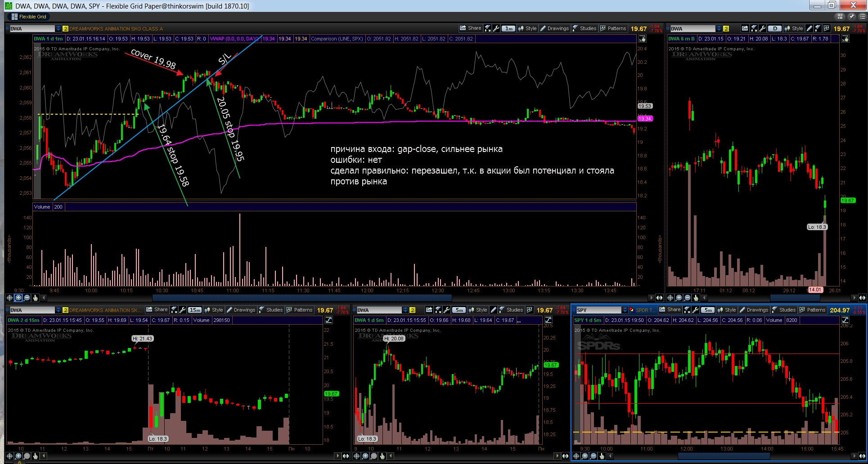
Task: Select zoom-in tool under 15m chart
Action: tap(18, 456)
